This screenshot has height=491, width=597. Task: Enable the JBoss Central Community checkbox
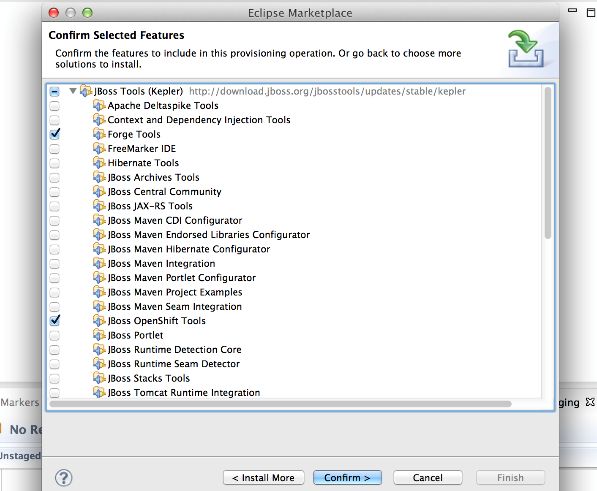click(x=54, y=192)
